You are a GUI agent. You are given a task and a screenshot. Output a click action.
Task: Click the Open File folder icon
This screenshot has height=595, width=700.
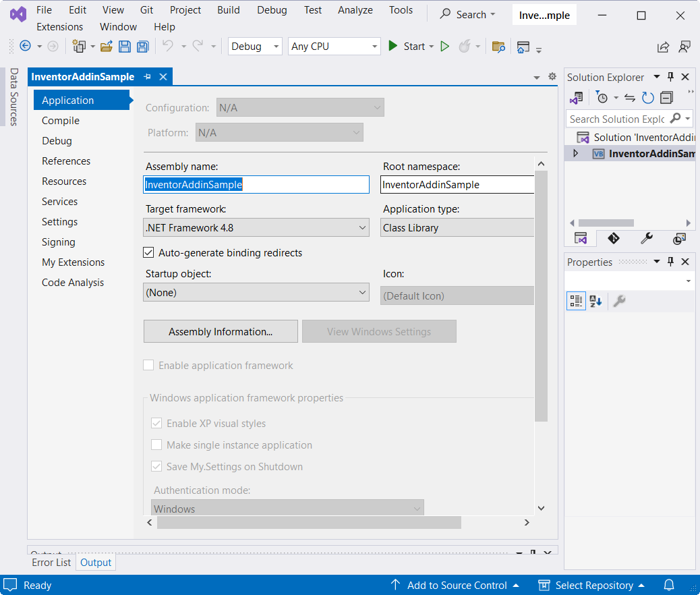pyautogui.click(x=107, y=47)
